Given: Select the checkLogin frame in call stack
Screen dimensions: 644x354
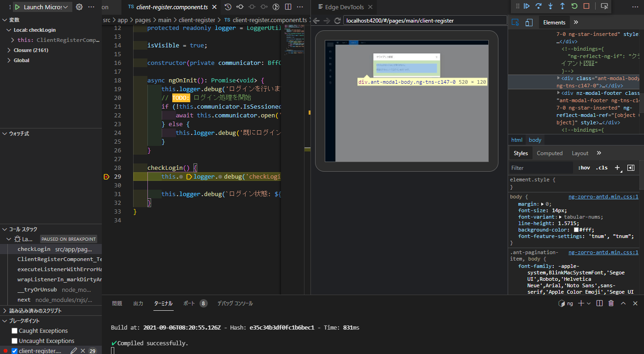Looking at the screenshot, I should pyautogui.click(x=34, y=249).
